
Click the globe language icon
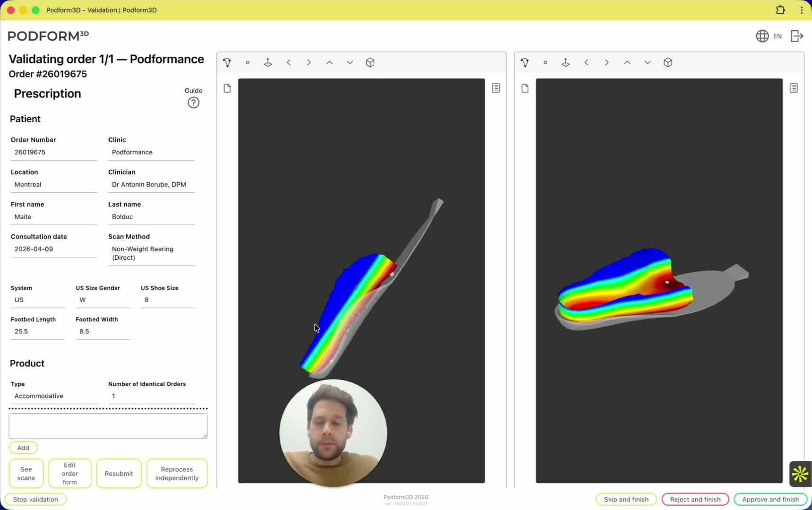[x=762, y=36]
